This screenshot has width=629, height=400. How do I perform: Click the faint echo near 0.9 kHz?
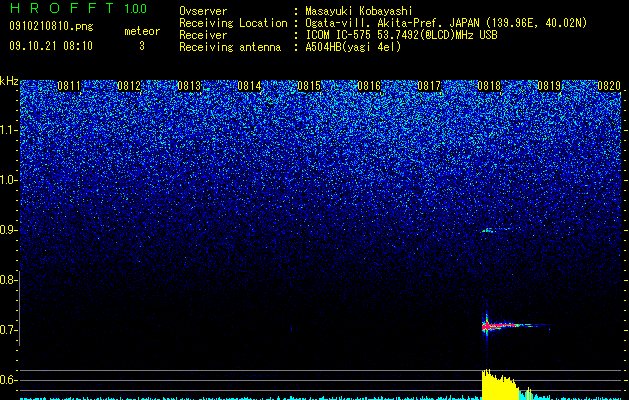pyautogui.click(x=496, y=230)
